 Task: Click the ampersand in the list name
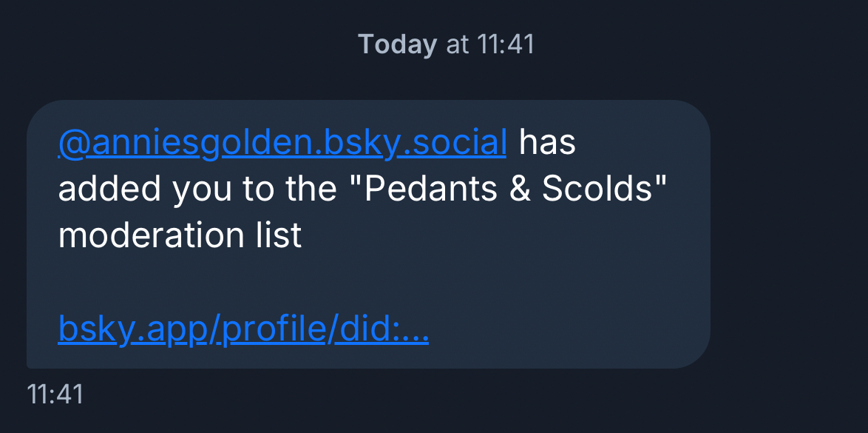(521, 189)
